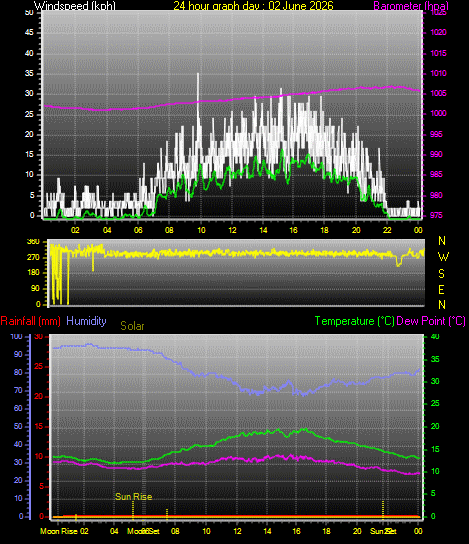Click barometer axis value 995
Screen dimensions: 469x544
(x=436, y=134)
